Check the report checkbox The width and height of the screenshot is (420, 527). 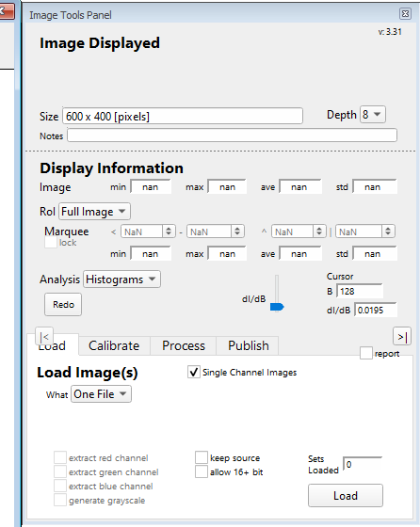366,353
